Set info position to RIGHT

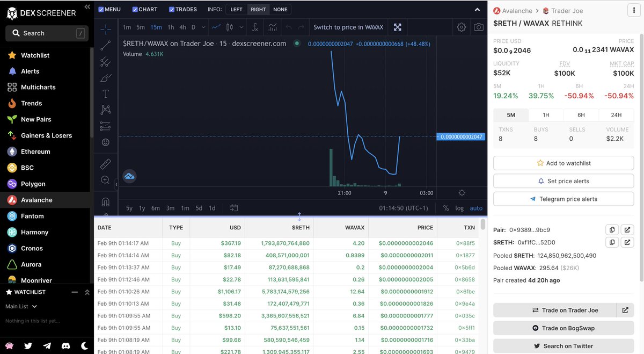point(258,9)
